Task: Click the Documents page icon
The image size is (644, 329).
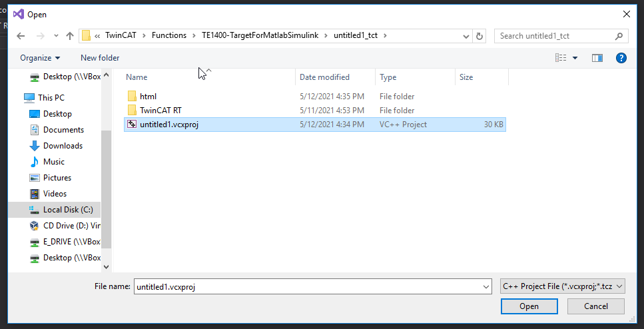Action: (x=35, y=130)
